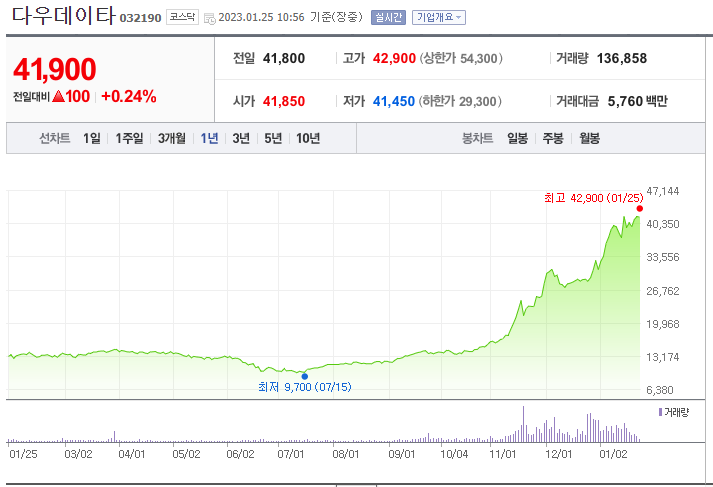Image resolution: width=713 pixels, height=487 pixels.
Task: Click the blue 최저 9,700 marker dot
Action: 305,377
